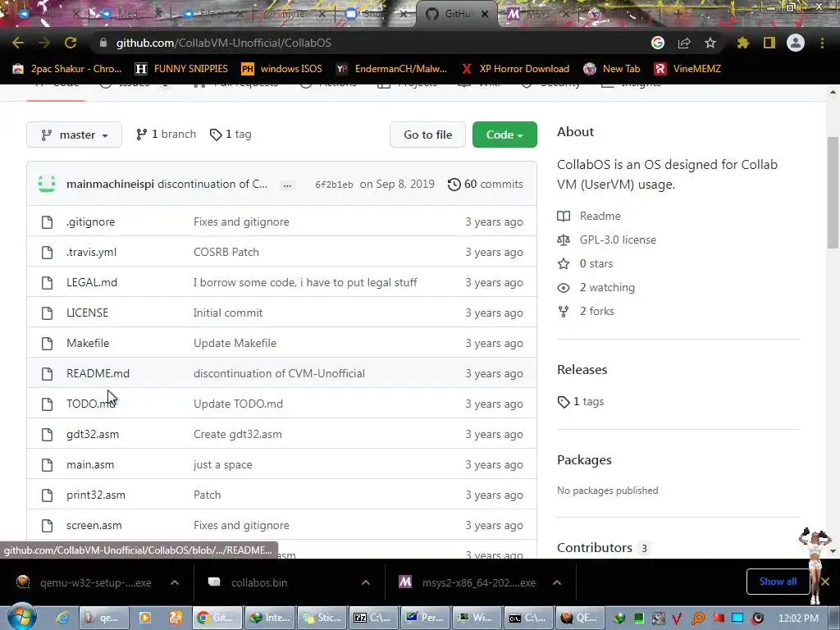The height and width of the screenshot is (630, 840).
Task: Click Show all downloads button
Action: (x=778, y=582)
